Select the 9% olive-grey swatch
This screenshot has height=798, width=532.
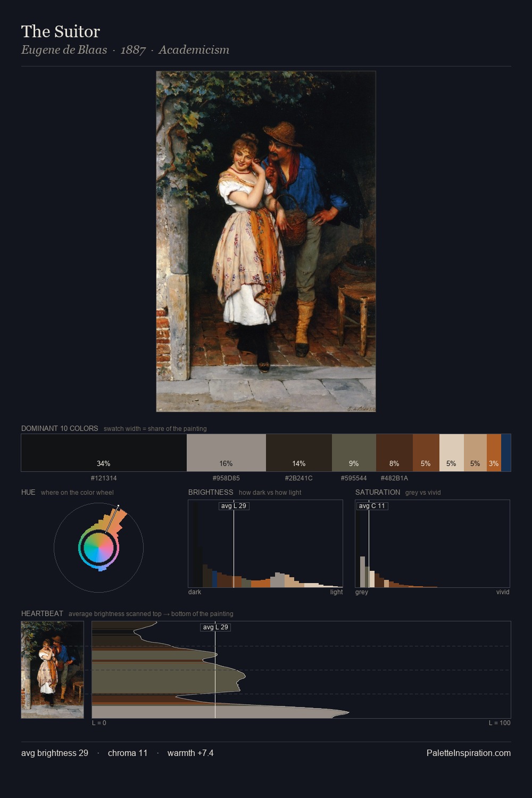[x=354, y=453]
